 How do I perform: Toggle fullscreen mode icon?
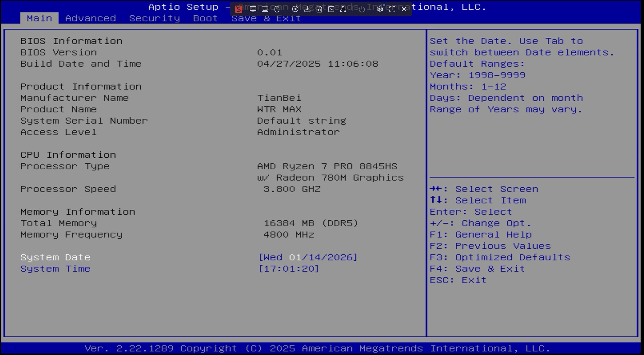[392, 9]
